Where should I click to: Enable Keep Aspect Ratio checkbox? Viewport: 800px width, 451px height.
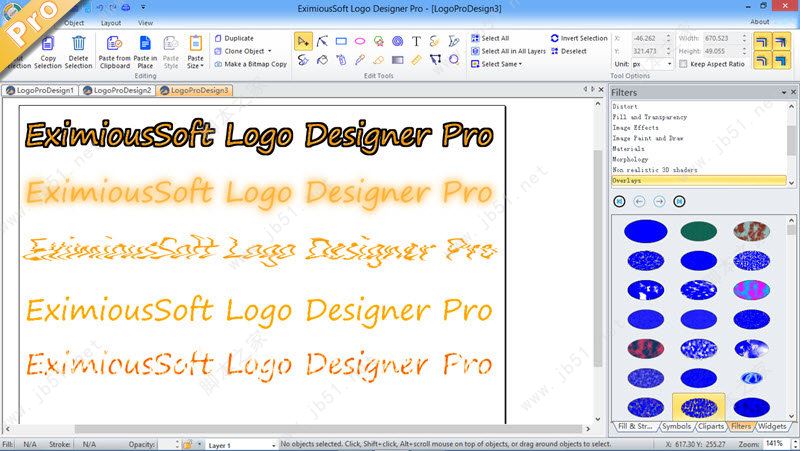[684, 64]
